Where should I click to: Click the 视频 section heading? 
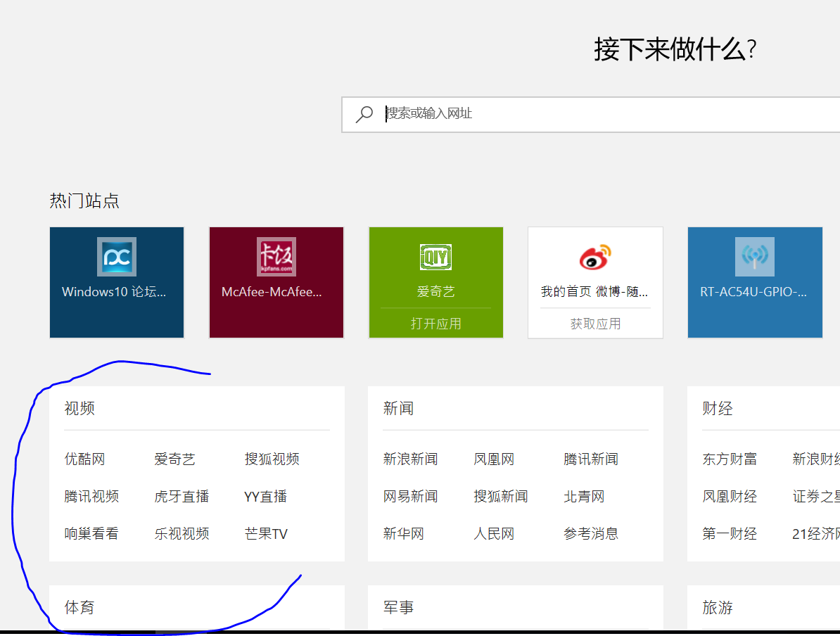click(79, 408)
